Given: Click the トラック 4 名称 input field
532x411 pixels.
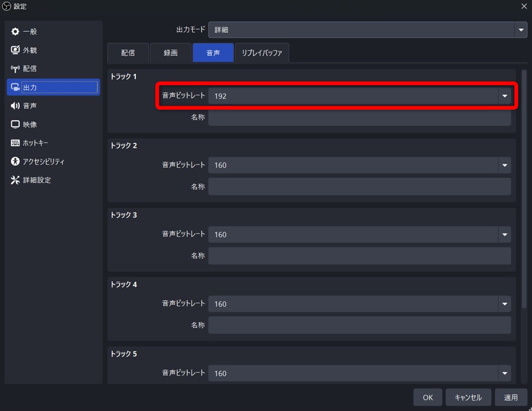Looking at the screenshot, I should (360, 325).
